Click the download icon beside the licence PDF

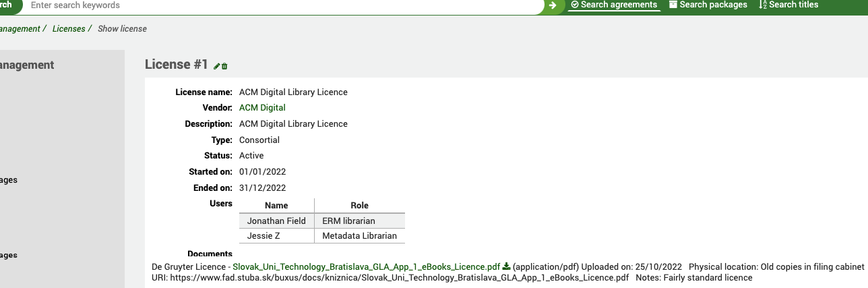507,266
